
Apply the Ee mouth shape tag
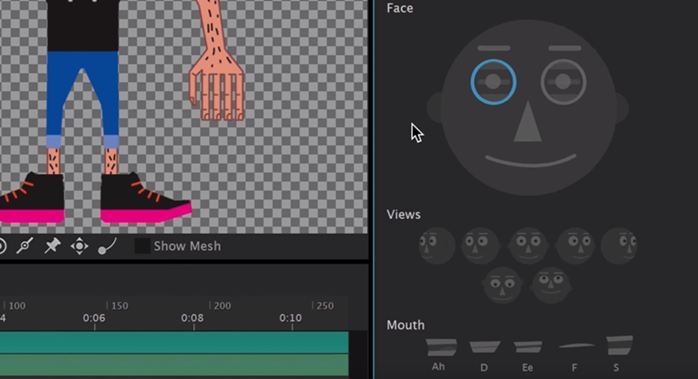(x=528, y=346)
